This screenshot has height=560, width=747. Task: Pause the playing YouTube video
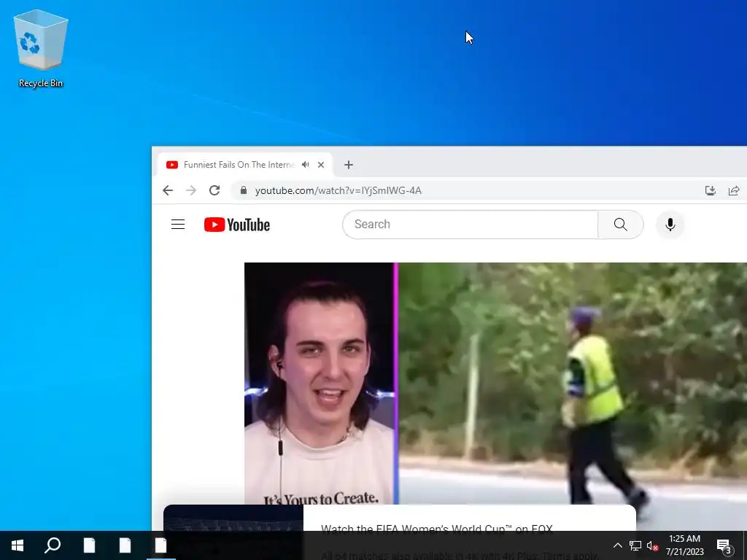[495, 384]
